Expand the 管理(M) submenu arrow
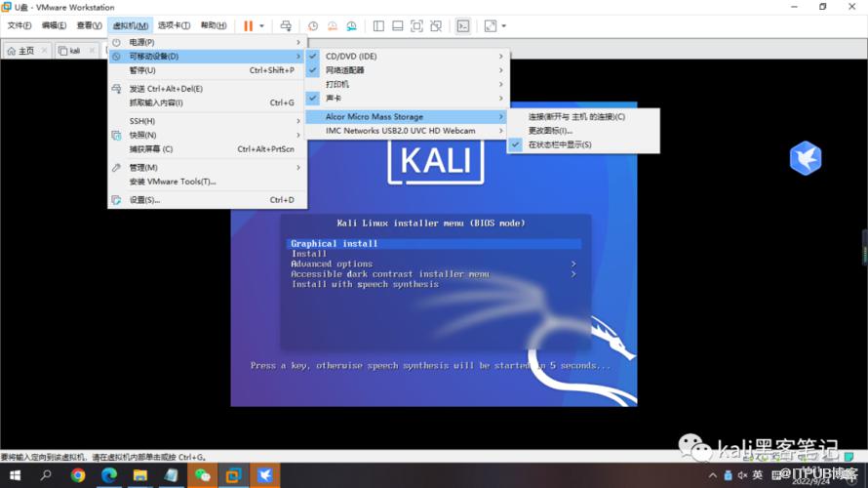Viewport: 868px width, 488px height. [298, 167]
